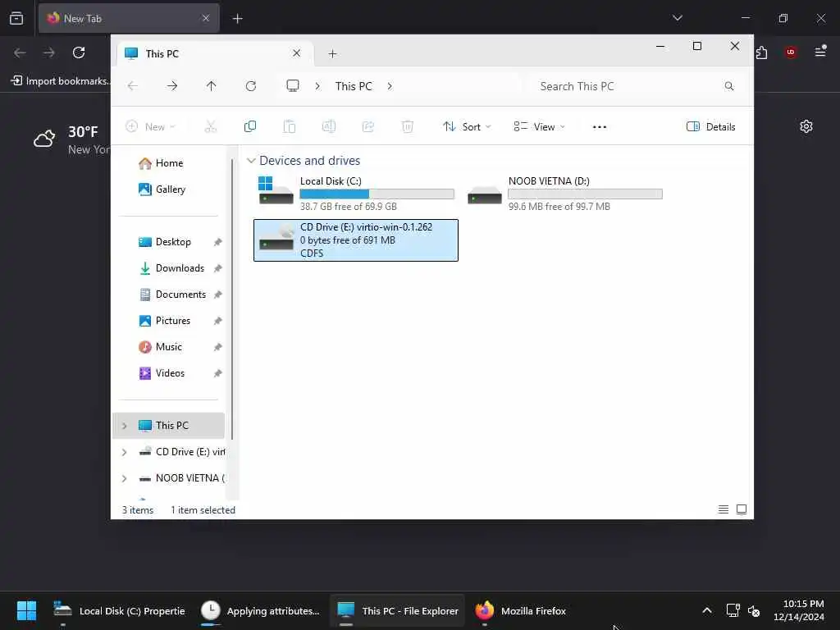Click the Paste clipboard icon in toolbar

290,127
